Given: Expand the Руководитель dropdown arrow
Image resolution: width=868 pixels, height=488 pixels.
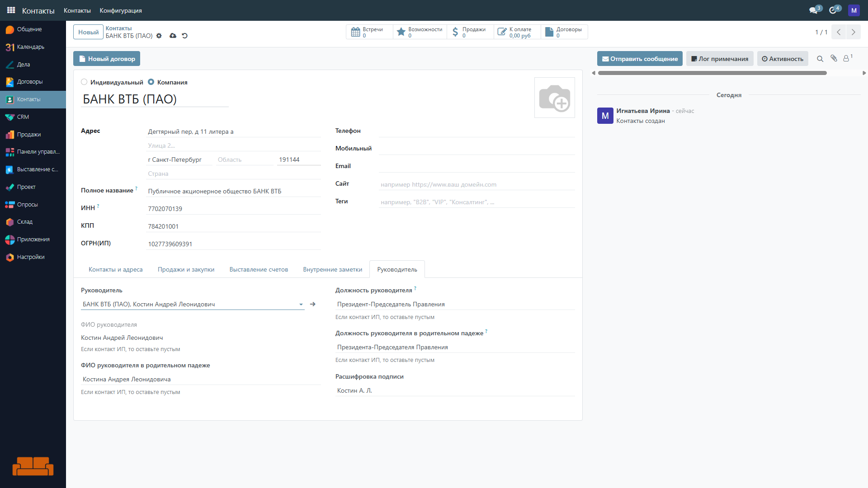Looking at the screenshot, I should tap(301, 305).
